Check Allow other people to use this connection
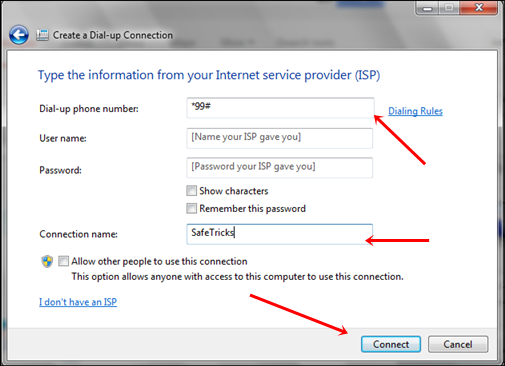The height and width of the screenshot is (366, 505). (x=63, y=261)
